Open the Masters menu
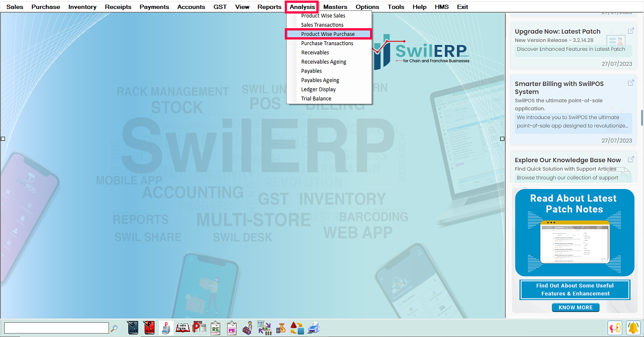 (x=335, y=7)
